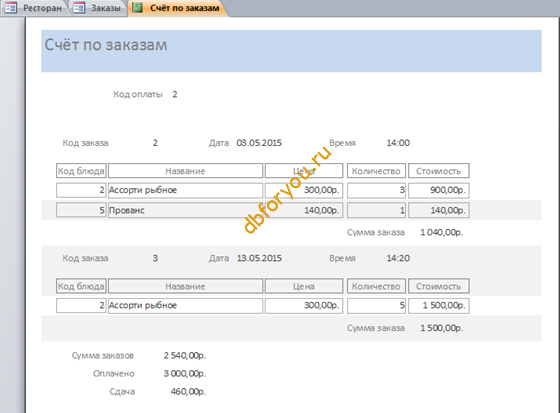Switch to the Ресторан tab
The image size is (560, 413).
click(x=35, y=8)
